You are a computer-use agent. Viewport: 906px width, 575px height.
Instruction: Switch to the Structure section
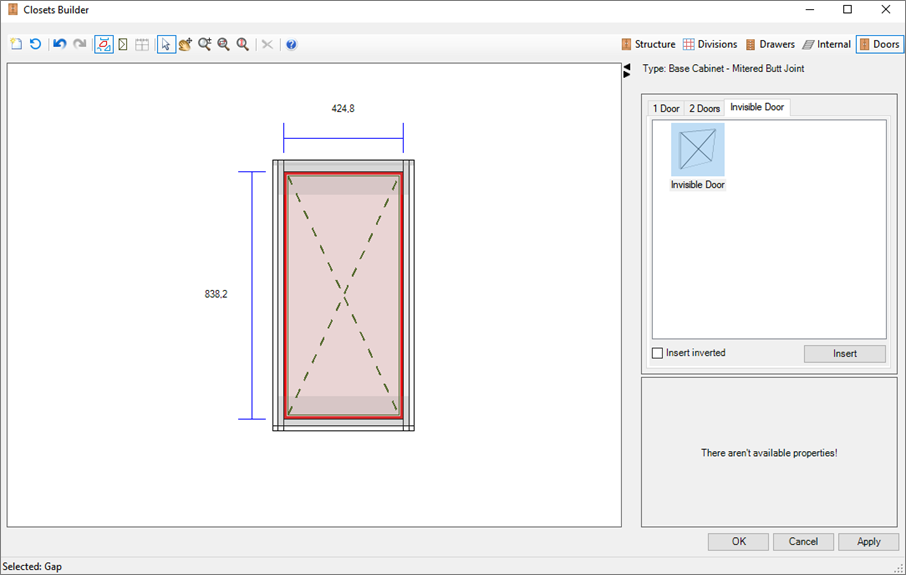point(648,44)
